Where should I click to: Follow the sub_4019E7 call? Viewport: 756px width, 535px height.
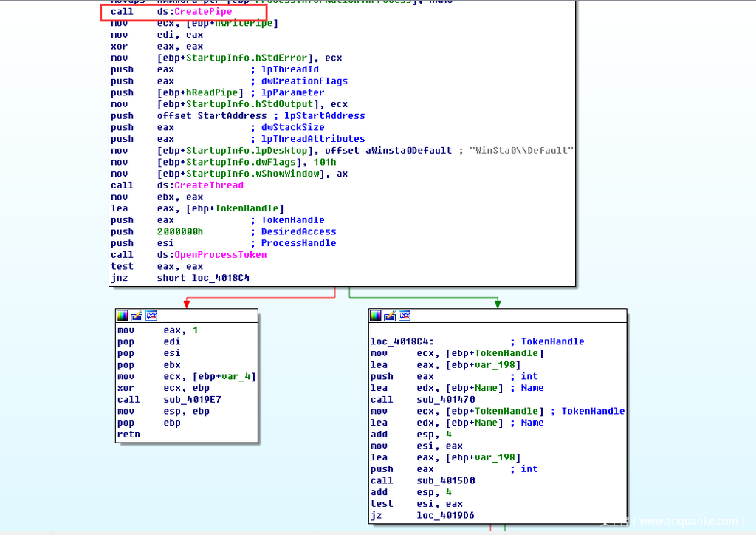coord(194,400)
